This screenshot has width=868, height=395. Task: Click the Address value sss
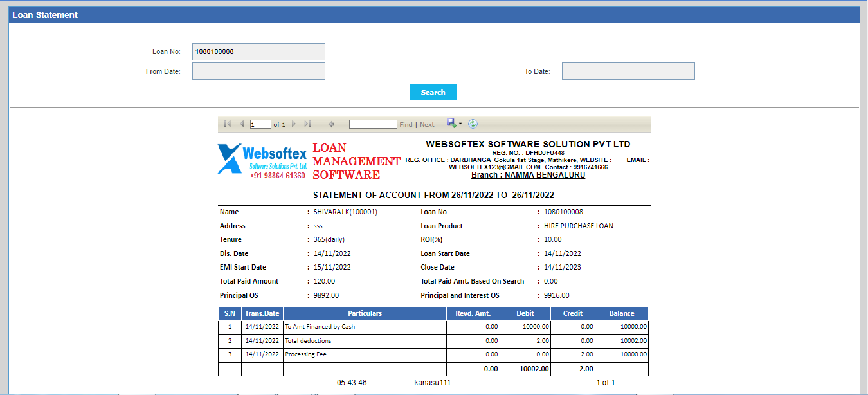(x=318, y=226)
